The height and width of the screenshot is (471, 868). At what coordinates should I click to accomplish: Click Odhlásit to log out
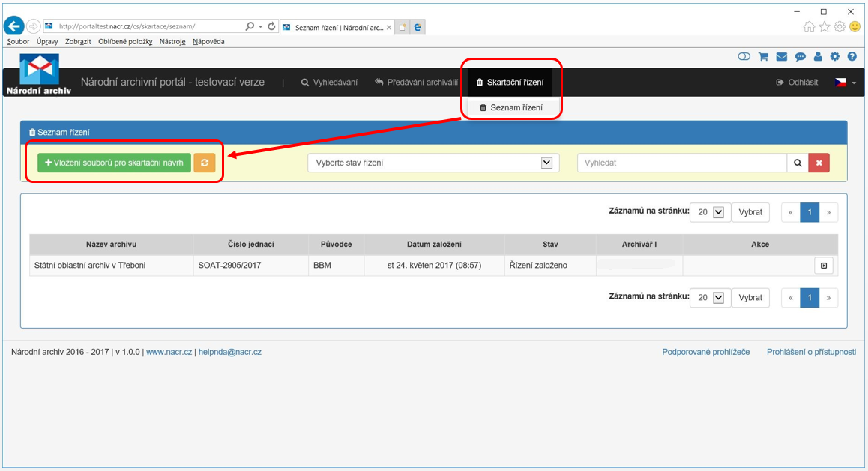pos(797,82)
